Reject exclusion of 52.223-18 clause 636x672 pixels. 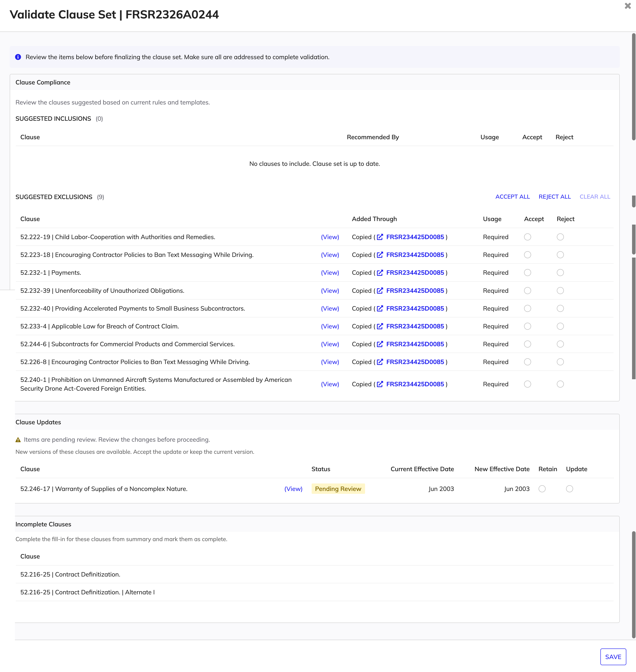tap(560, 255)
